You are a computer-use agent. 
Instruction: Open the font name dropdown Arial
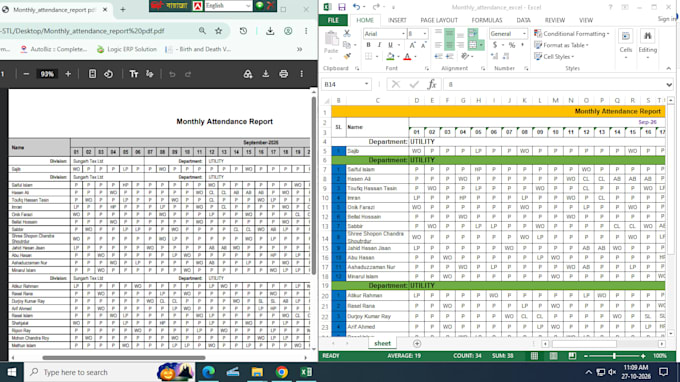403,34
